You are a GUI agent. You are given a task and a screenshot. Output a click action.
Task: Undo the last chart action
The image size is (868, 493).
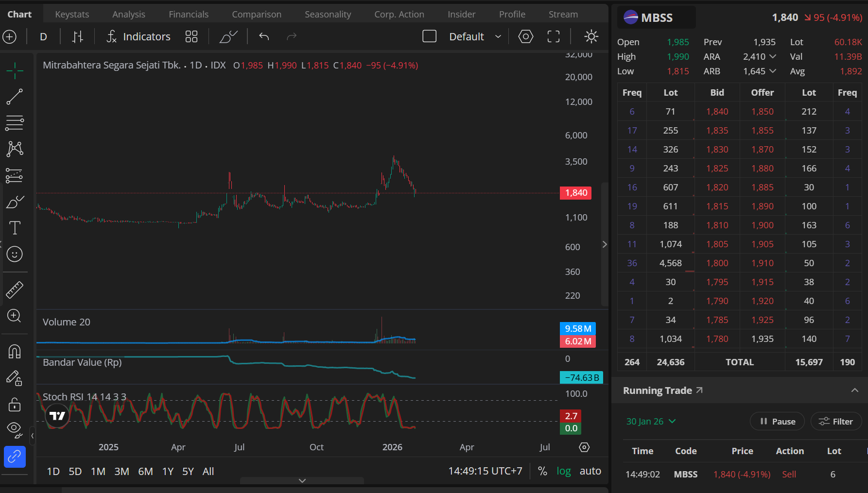pyautogui.click(x=264, y=36)
